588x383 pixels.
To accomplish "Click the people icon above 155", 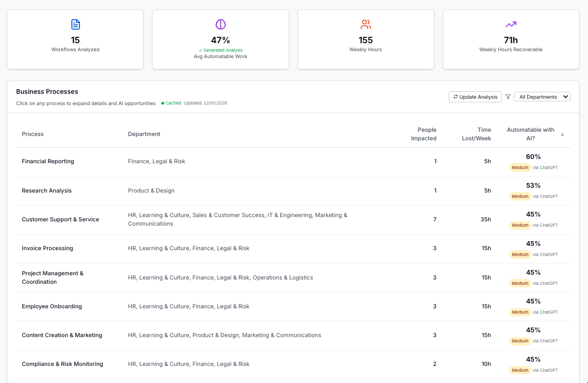I will point(365,25).
